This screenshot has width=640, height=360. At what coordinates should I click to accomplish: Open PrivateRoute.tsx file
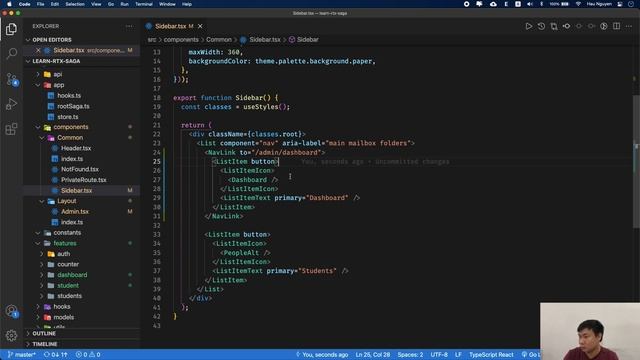(83, 180)
